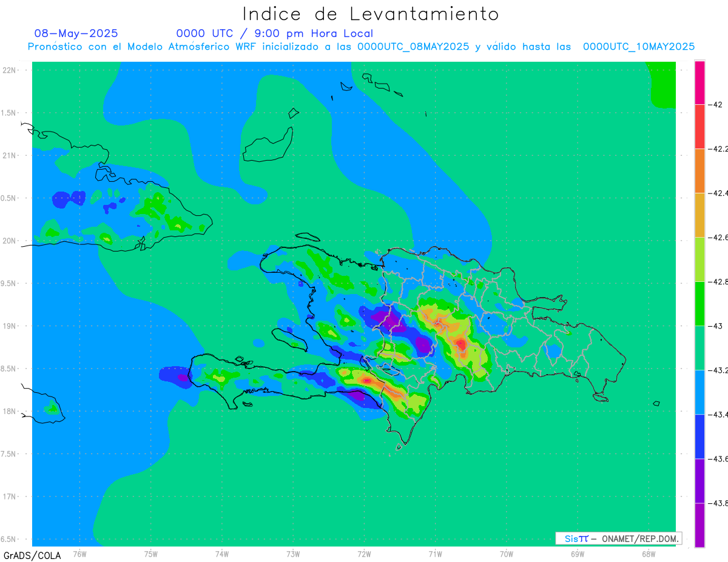
Task: Click the -43.6 legend value
Action: (x=719, y=459)
